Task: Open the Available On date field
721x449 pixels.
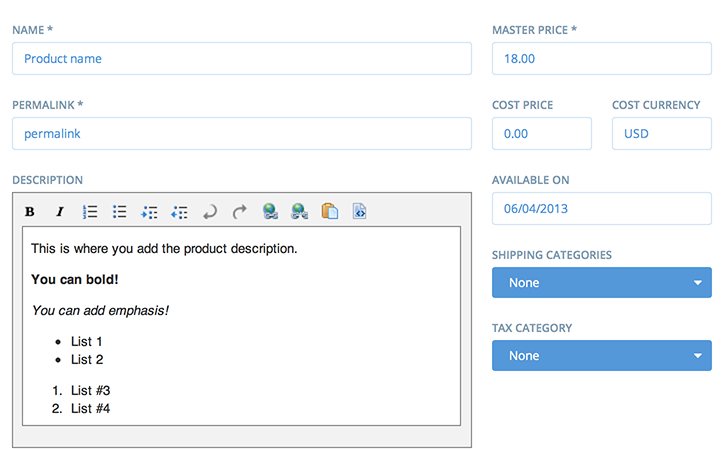Action: pyautogui.click(x=601, y=208)
